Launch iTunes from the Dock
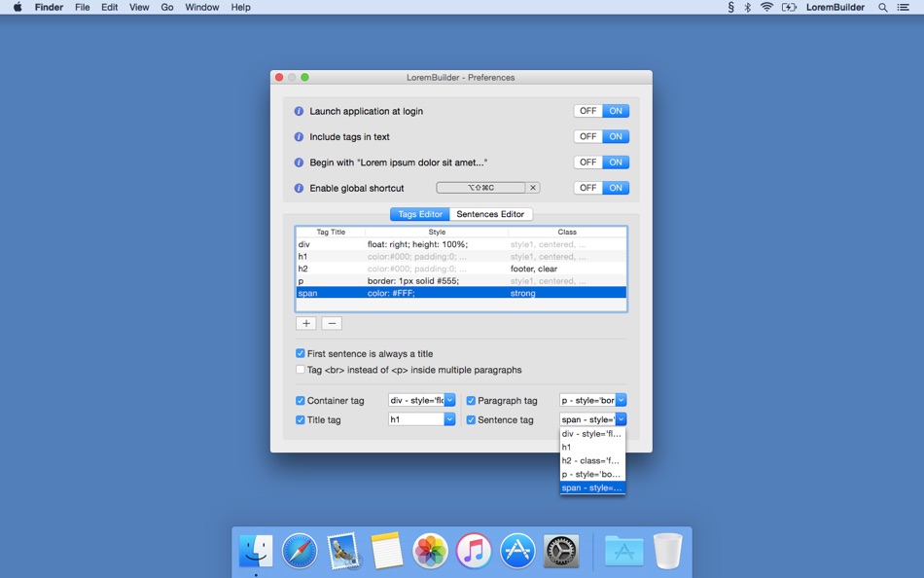The height and width of the screenshot is (578, 924). [x=474, y=550]
